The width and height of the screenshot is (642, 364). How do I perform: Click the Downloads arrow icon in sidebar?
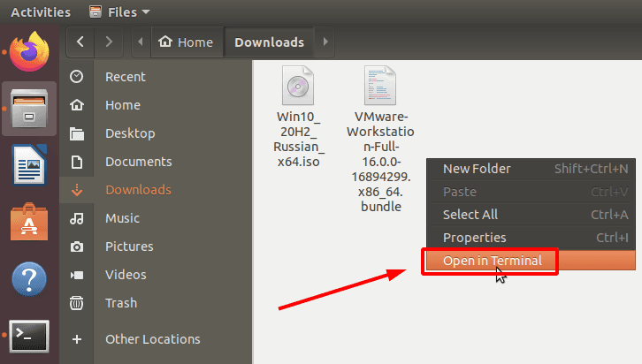tap(77, 190)
